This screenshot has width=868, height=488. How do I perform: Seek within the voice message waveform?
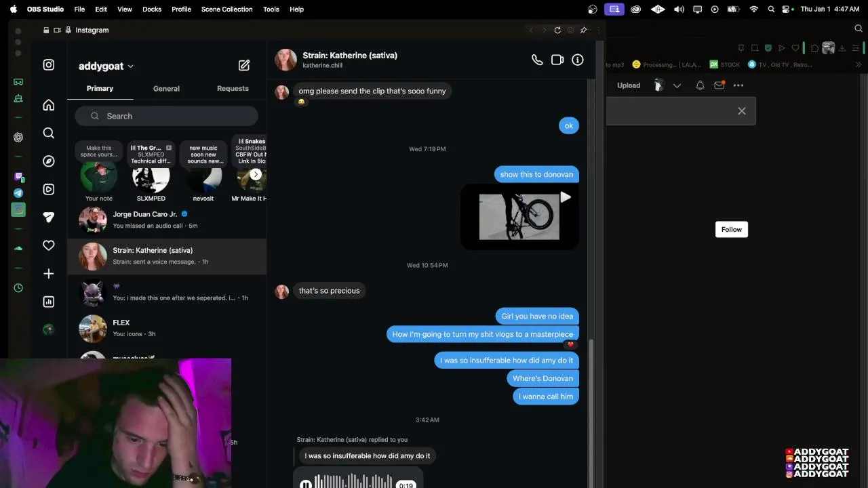point(353,482)
